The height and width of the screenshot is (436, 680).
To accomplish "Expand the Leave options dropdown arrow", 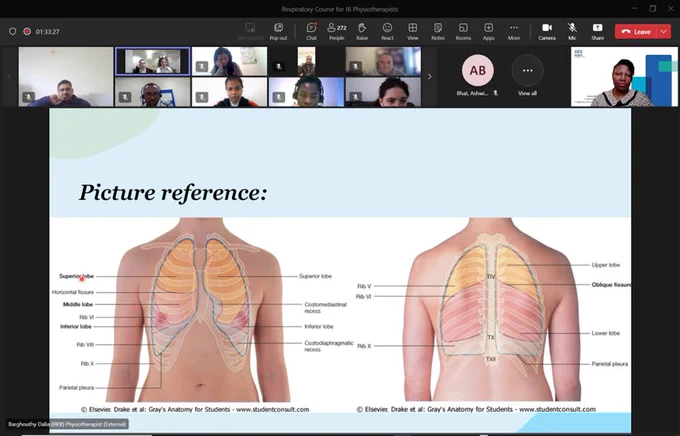I will (x=664, y=32).
